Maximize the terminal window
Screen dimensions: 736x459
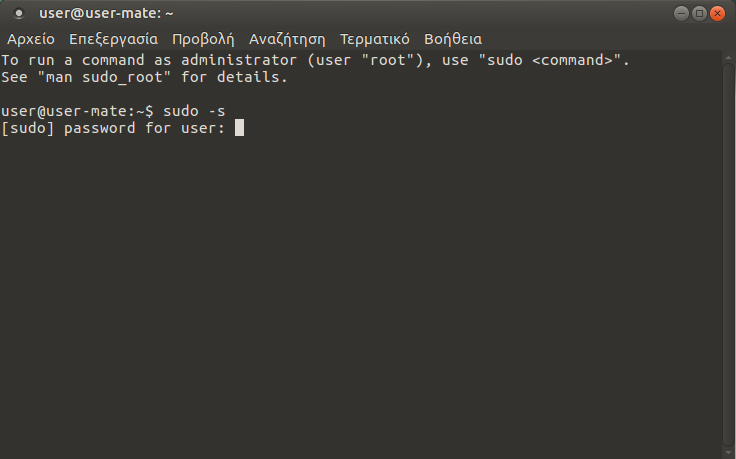pyautogui.click(x=700, y=14)
